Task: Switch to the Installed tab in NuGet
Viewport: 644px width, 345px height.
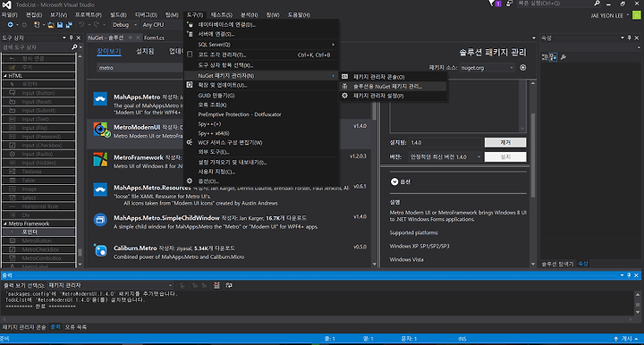Action: pos(145,52)
